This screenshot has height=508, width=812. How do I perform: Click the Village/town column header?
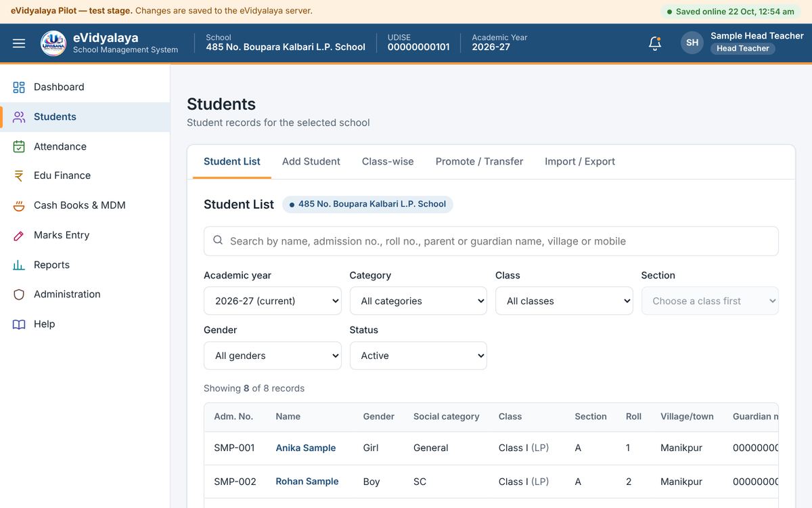click(687, 417)
